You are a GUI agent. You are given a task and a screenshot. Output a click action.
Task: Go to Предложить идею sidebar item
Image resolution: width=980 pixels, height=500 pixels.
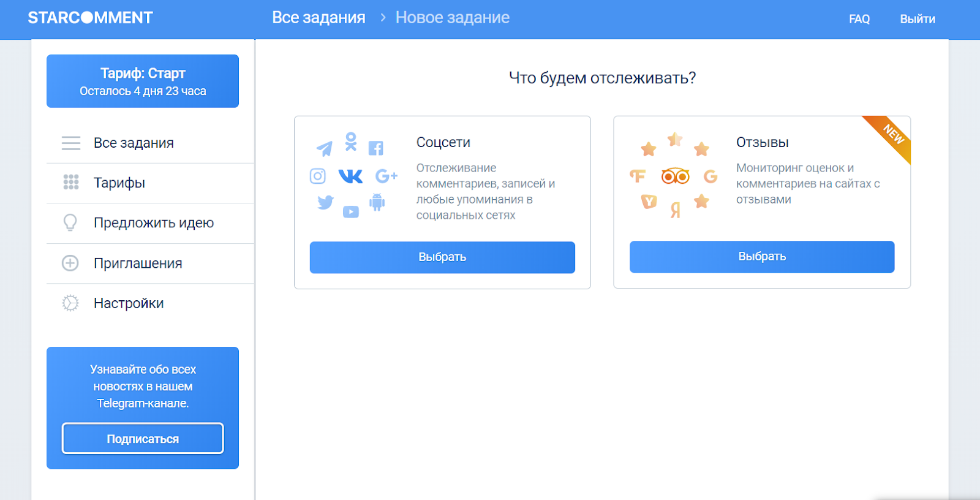click(x=153, y=223)
